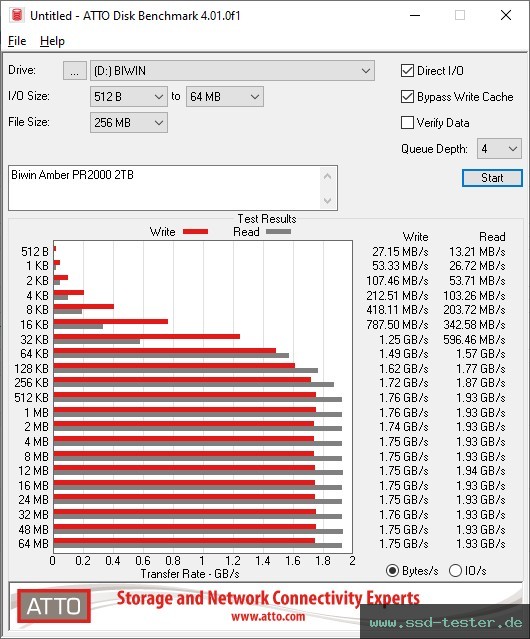Image resolution: width=530 pixels, height=639 pixels.
Task: Click the browse drive '...' button
Action: coord(75,71)
